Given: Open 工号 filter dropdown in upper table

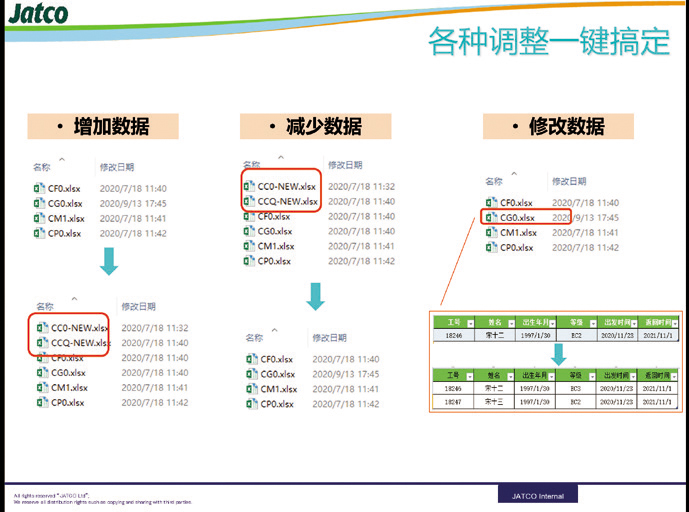Looking at the screenshot, I should [469, 323].
